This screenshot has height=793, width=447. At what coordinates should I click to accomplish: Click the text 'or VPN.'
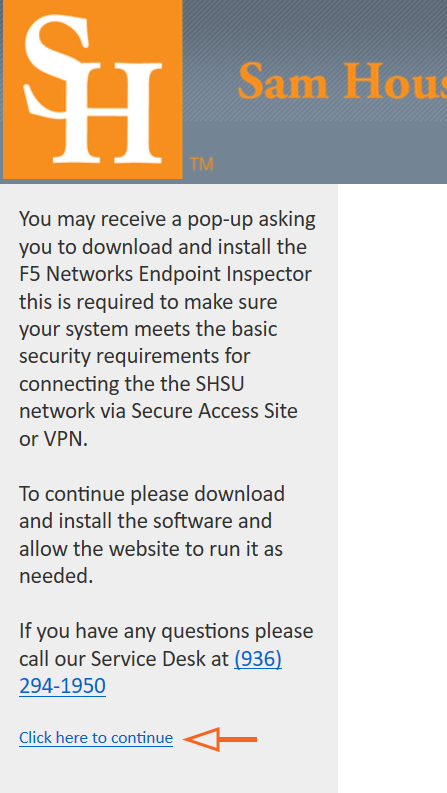[x=54, y=438]
